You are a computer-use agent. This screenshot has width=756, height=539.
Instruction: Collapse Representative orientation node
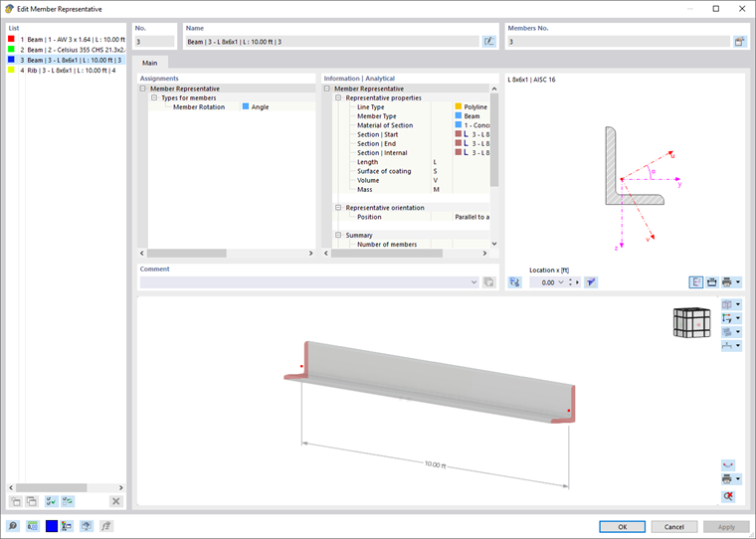tap(338, 208)
